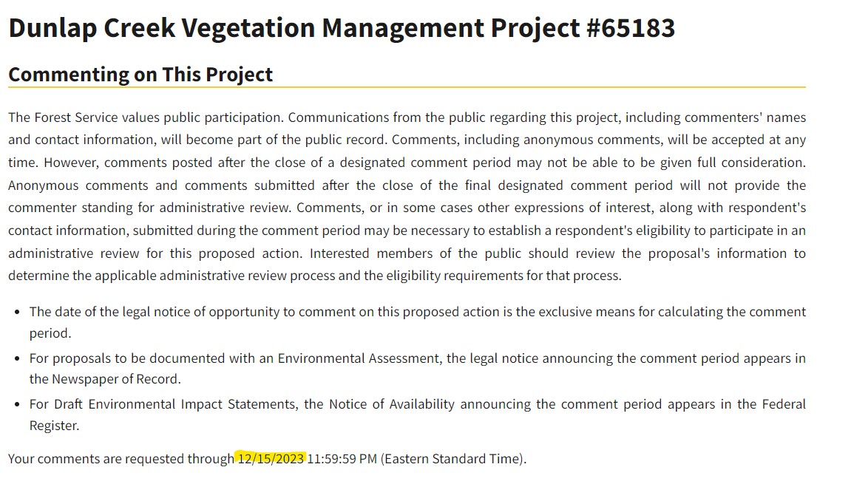The width and height of the screenshot is (868, 484).
Task: Click the Your comments are requested through text
Action: coord(121,459)
